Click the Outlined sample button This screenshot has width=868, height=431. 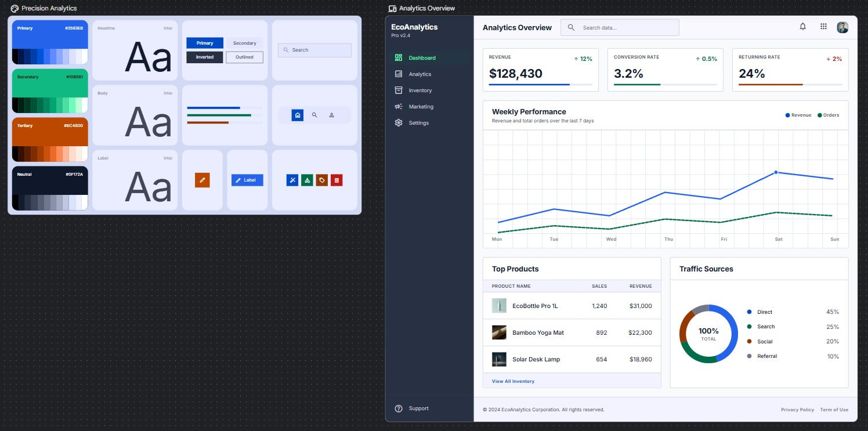pos(244,57)
